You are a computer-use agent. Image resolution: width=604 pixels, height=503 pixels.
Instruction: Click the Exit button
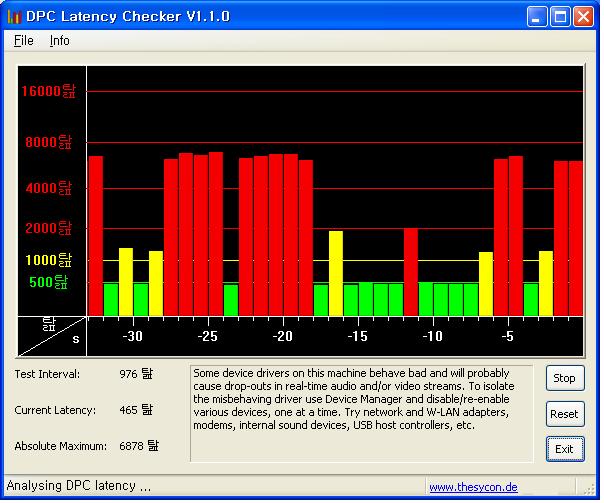click(x=565, y=449)
